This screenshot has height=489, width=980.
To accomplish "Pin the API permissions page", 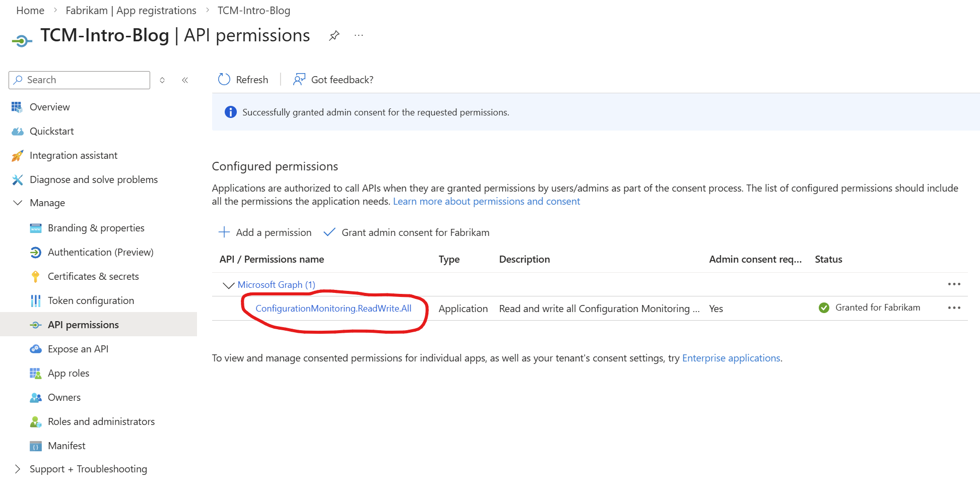I will (334, 35).
